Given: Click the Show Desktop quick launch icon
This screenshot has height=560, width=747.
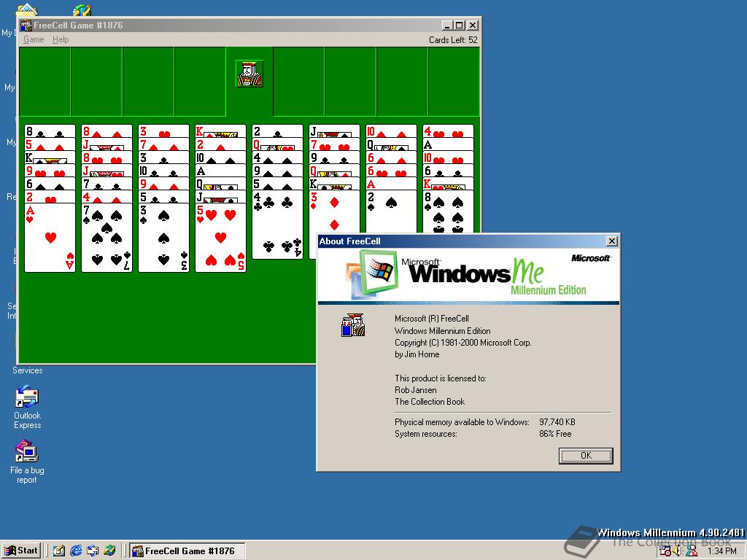Looking at the screenshot, I should tap(58, 551).
